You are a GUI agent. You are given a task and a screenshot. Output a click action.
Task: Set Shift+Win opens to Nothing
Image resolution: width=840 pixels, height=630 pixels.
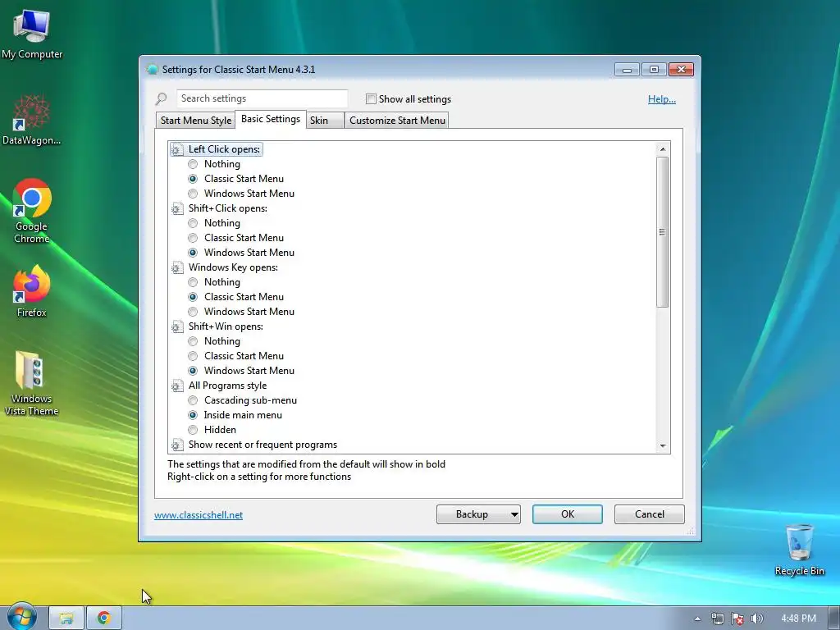tap(193, 341)
